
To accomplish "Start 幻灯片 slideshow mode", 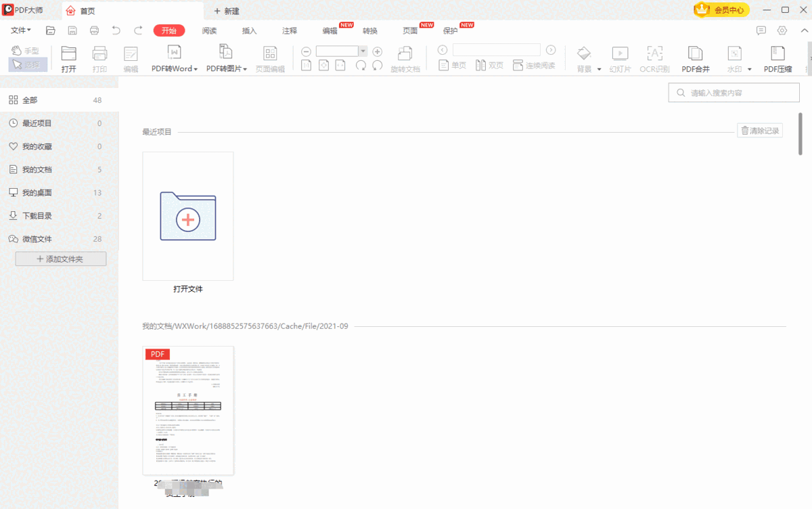I will (620, 59).
